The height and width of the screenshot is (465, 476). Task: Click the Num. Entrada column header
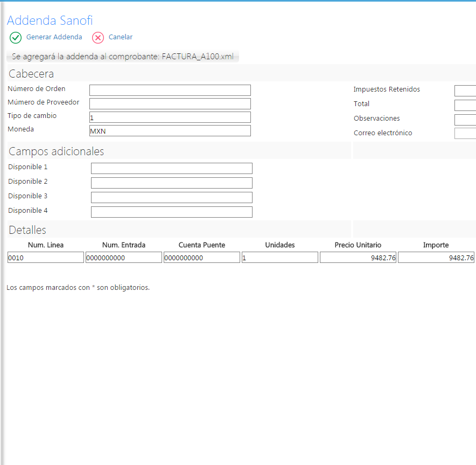coord(124,245)
